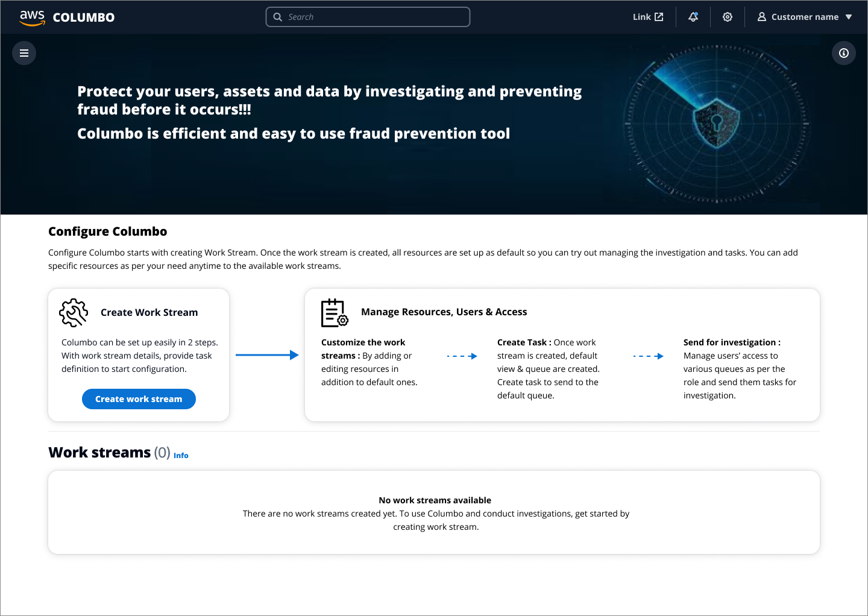Focus the Search input field
The height and width of the screenshot is (616, 868).
coord(368,17)
